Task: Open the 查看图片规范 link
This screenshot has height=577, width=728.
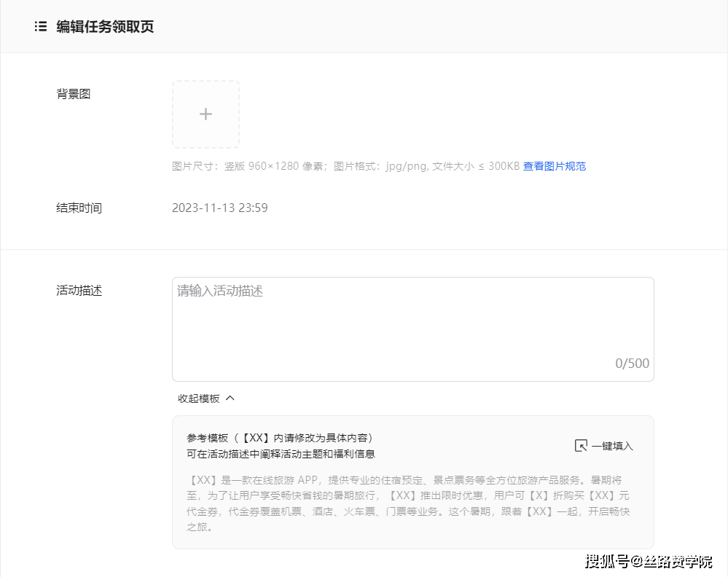Action: point(555,166)
